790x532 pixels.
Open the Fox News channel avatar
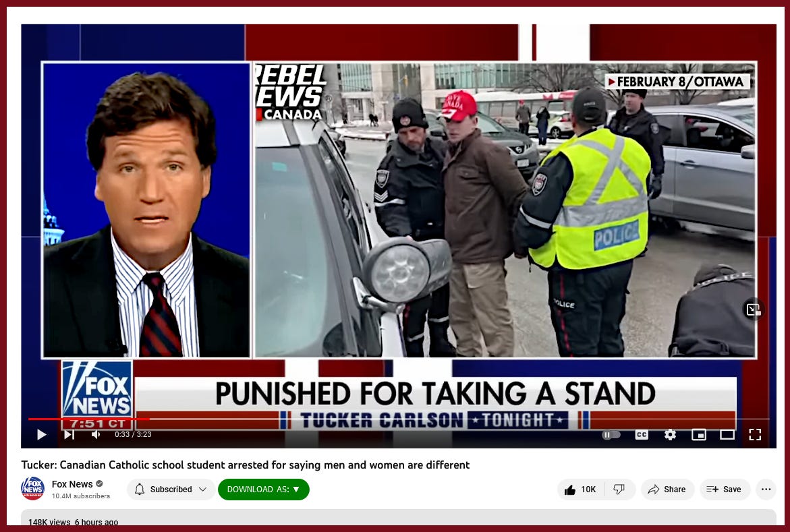click(x=33, y=489)
